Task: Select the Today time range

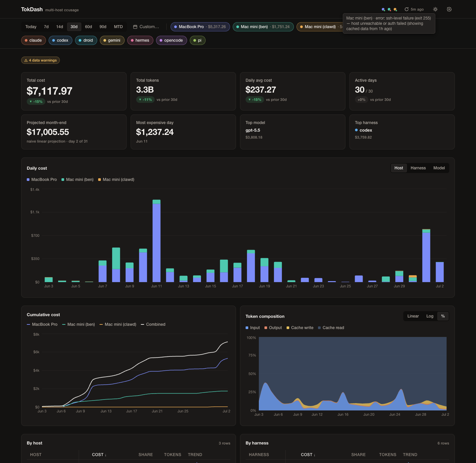Action: click(x=31, y=27)
